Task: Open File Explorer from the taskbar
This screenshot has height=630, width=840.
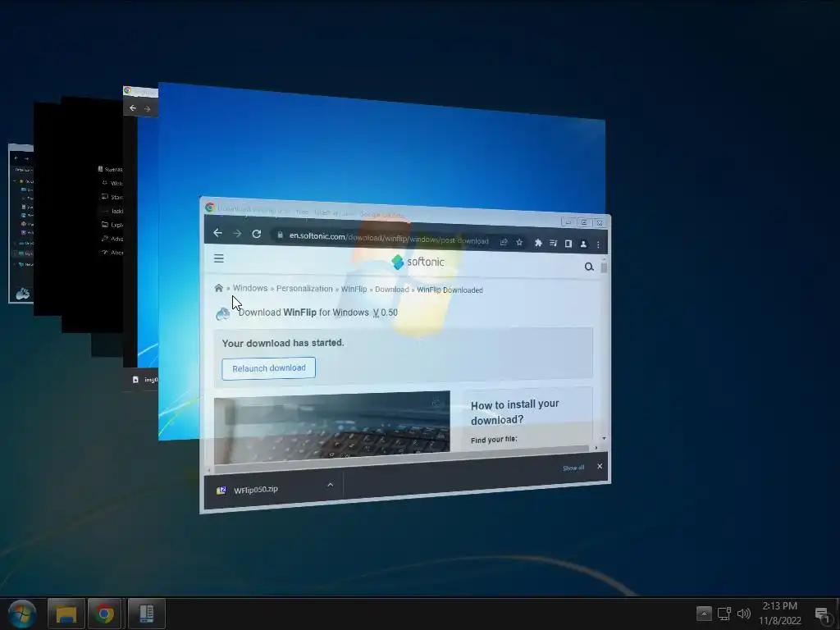Action: pyautogui.click(x=66, y=614)
